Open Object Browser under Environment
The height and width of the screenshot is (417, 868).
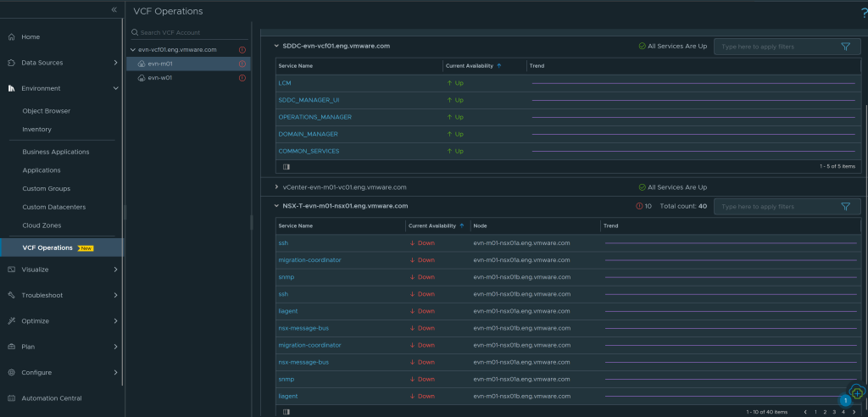click(47, 111)
